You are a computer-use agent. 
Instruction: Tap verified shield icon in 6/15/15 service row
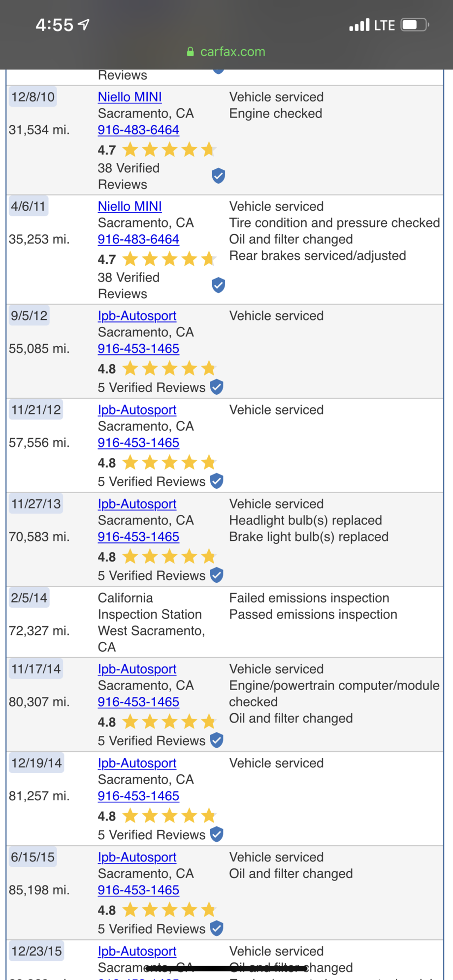click(x=217, y=928)
